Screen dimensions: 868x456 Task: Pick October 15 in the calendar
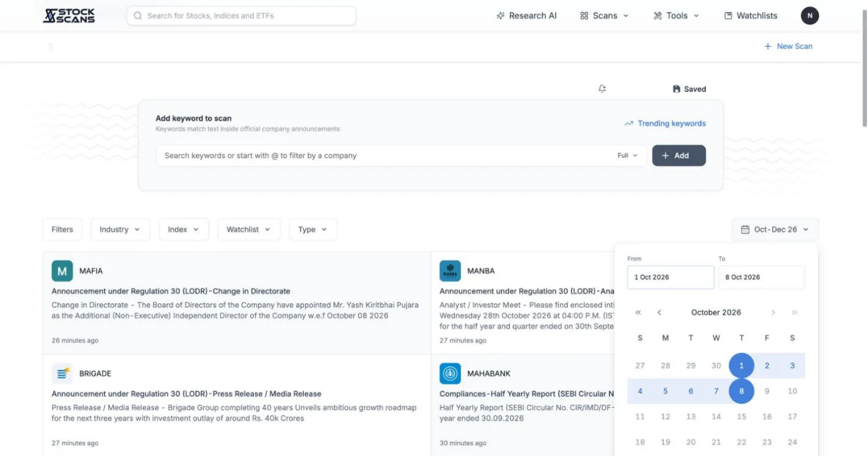(x=741, y=416)
